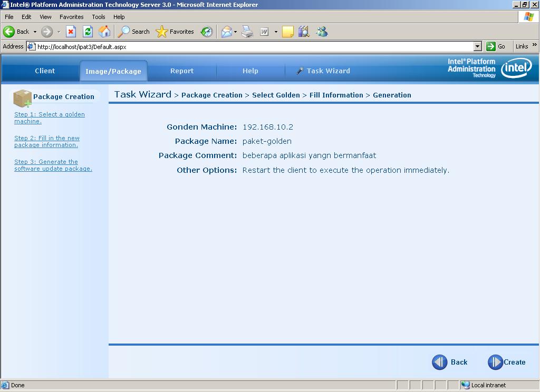Open the Messenger people icon
Image resolution: width=540 pixels, height=392 pixels.
click(322, 32)
